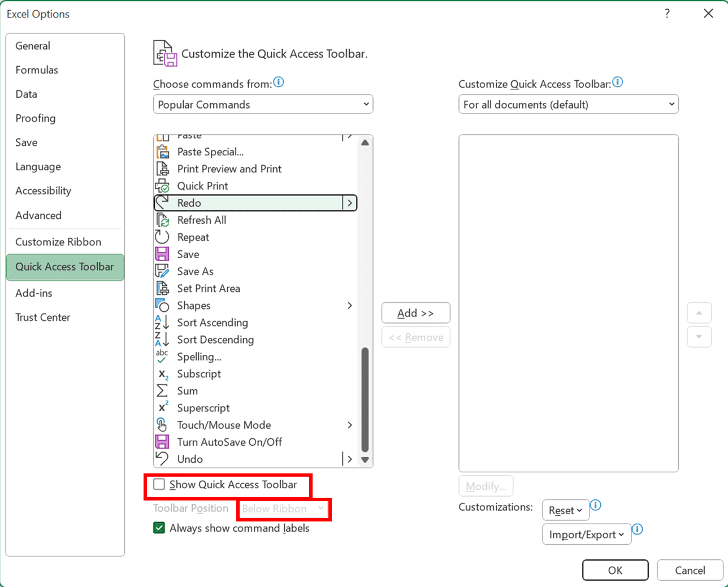Screen dimensions: 728x587
Task: Enable Show Quick Access Toolbar checkbox
Action: (159, 485)
